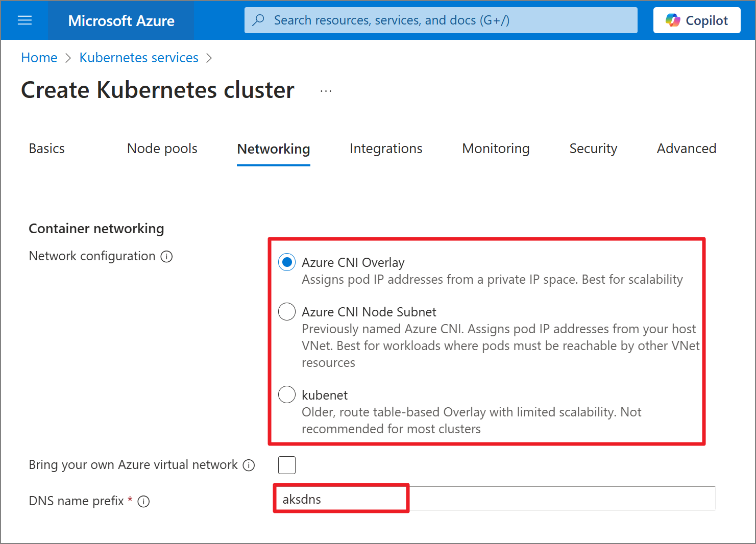Switch to the Basics tab
This screenshot has height=544, width=756.
[47, 149]
